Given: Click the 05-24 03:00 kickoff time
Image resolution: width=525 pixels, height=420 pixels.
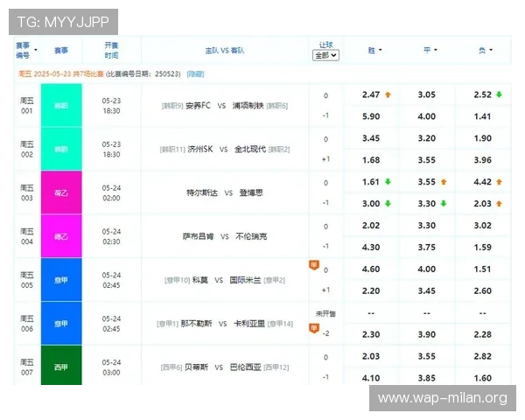Looking at the screenshot, I should [x=111, y=367].
